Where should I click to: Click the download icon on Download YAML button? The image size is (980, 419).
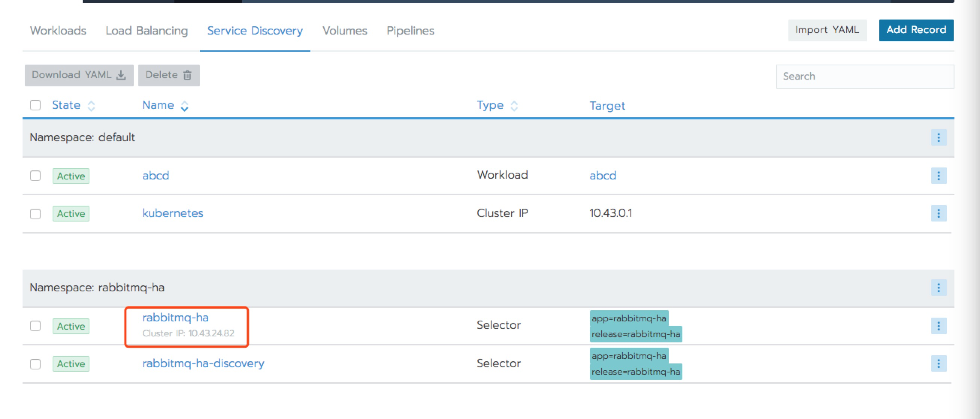click(x=121, y=75)
